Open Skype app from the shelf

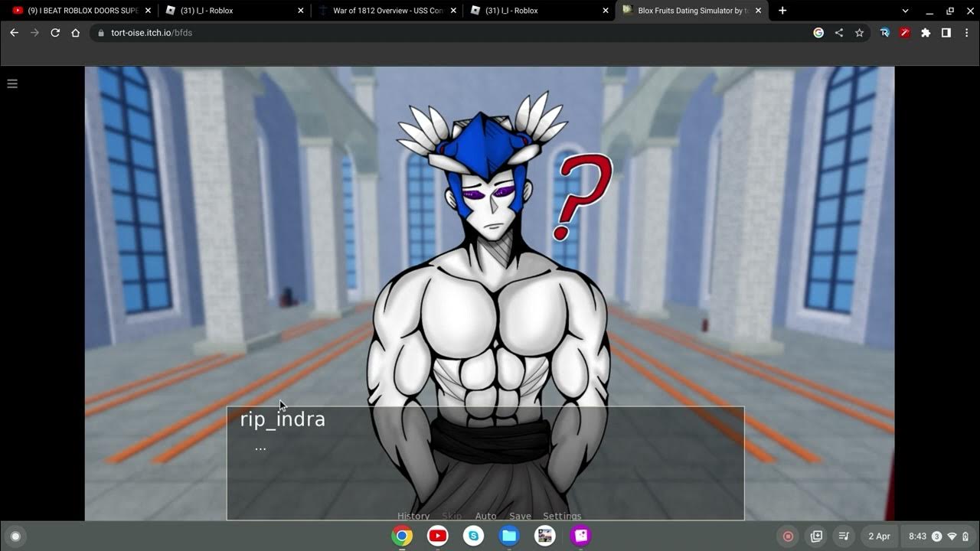click(x=473, y=536)
